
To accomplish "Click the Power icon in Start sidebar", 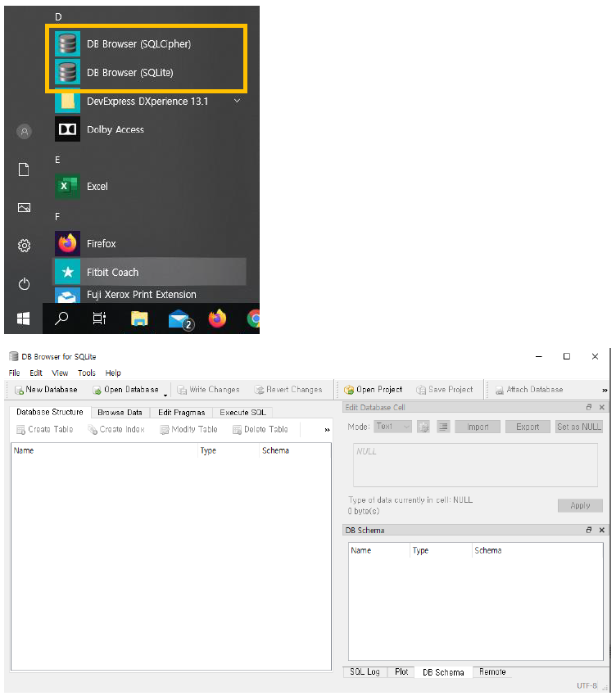I will click(x=24, y=283).
